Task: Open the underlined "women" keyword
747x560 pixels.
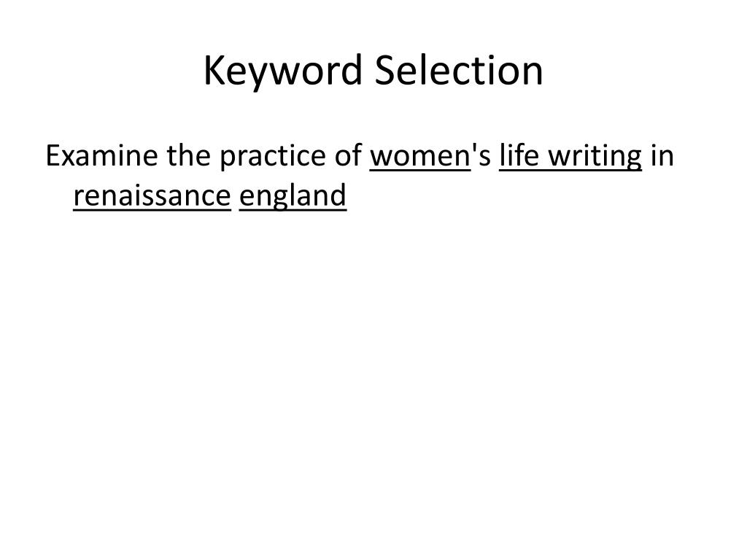Action: [420, 157]
